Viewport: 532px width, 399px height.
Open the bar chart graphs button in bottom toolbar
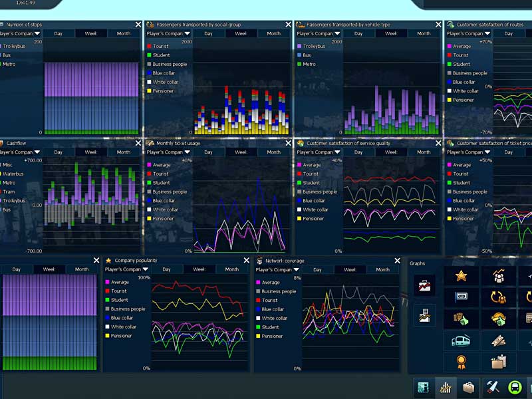(x=445, y=387)
